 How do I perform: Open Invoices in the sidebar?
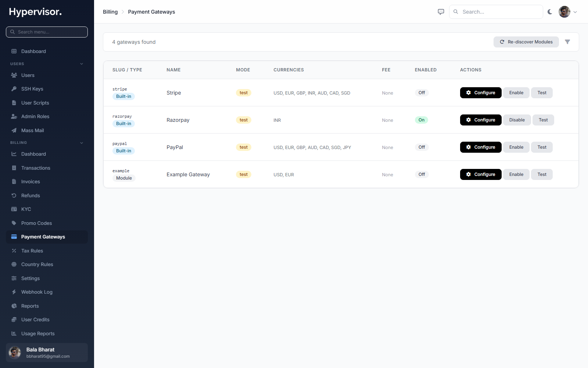47,181
